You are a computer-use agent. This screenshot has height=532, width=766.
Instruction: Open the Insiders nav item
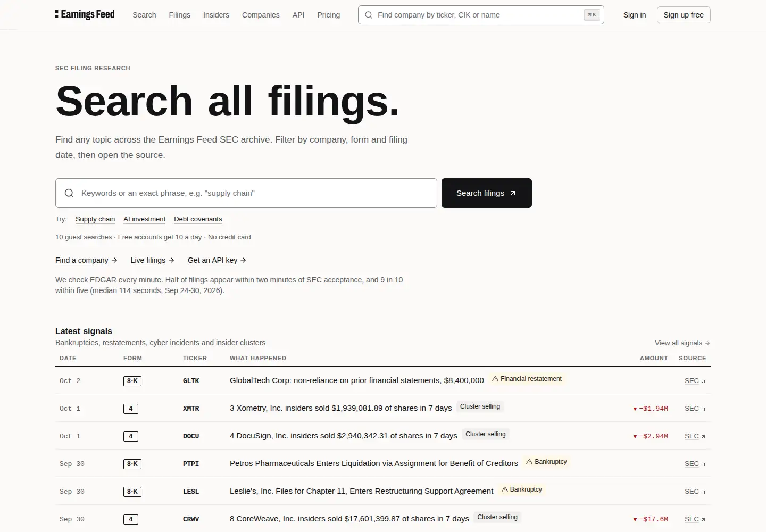216,15
